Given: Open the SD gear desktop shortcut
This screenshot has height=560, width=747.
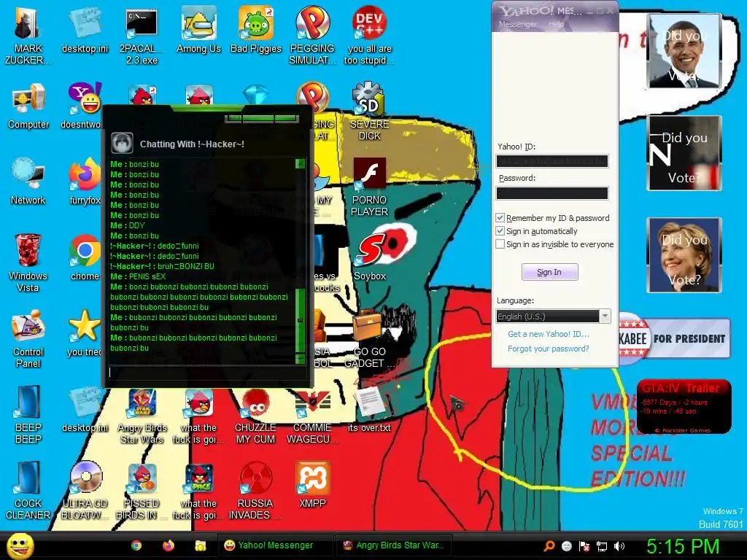Looking at the screenshot, I should click(369, 112).
